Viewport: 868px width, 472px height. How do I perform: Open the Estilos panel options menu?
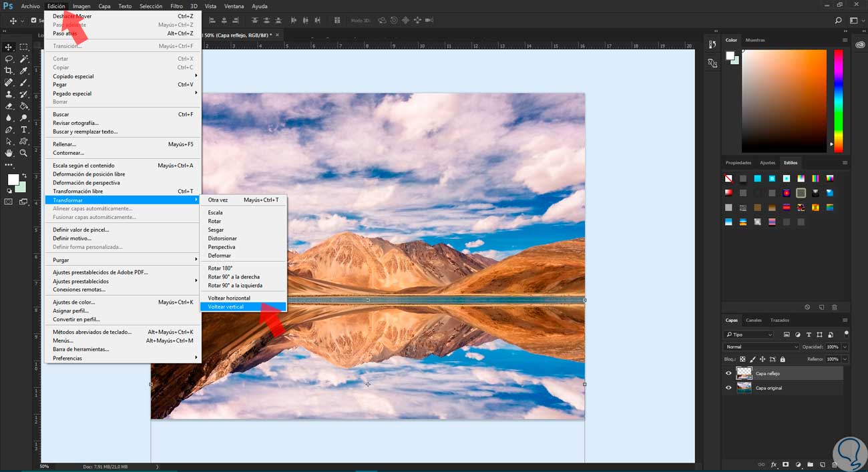pos(845,163)
